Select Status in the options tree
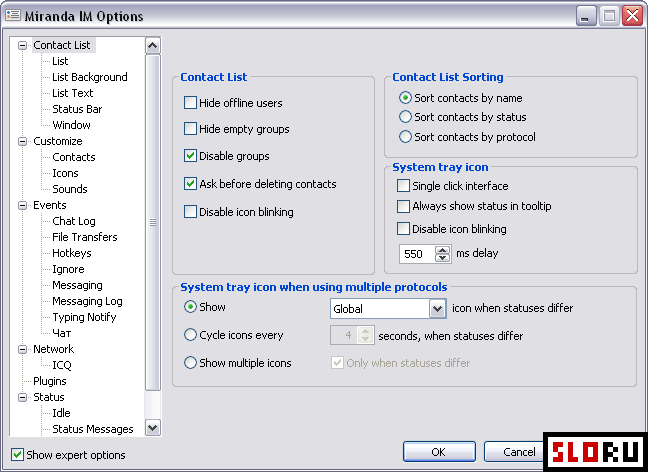This screenshot has height=472, width=648. pos(49,397)
